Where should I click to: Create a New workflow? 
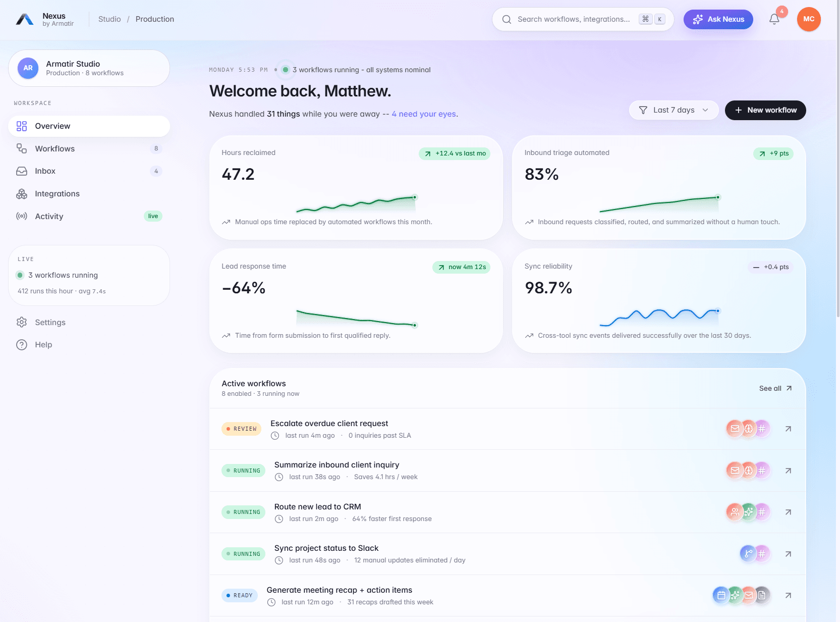tap(765, 110)
